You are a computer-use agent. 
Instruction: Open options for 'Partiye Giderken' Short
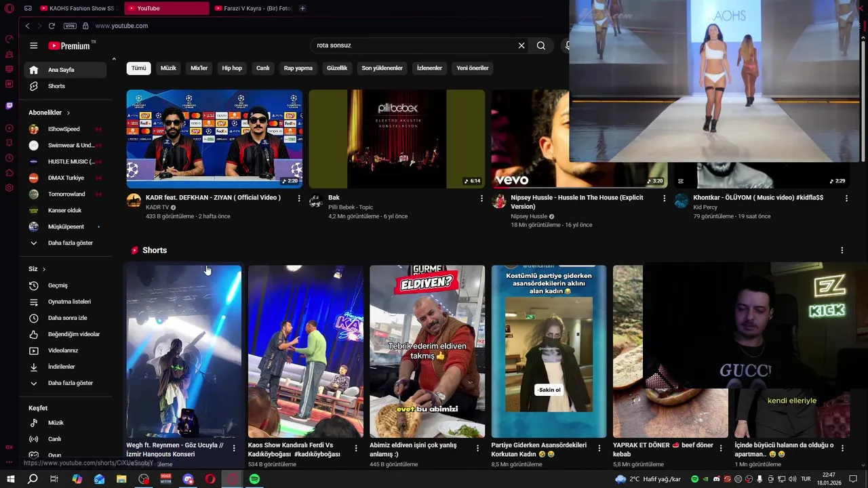tap(599, 448)
